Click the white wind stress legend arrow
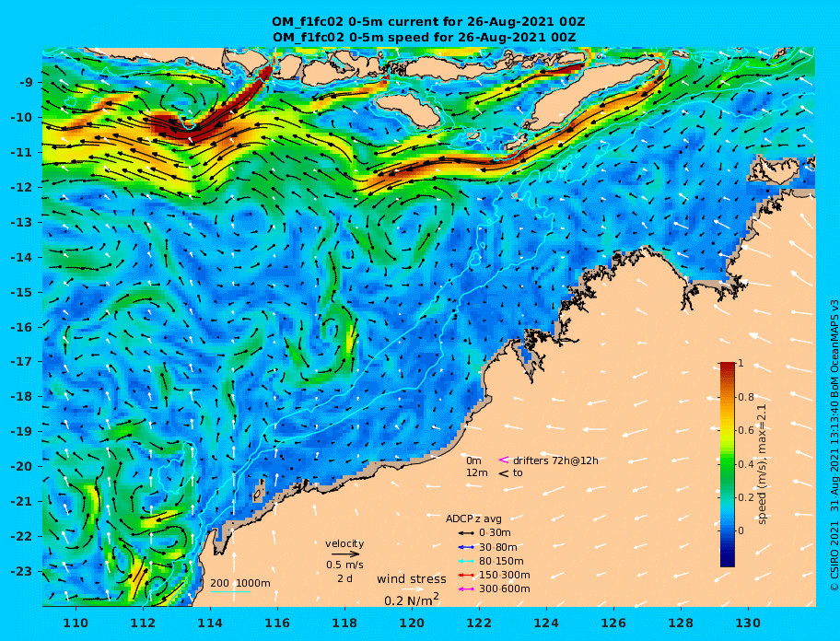840x641 pixels. [412, 589]
